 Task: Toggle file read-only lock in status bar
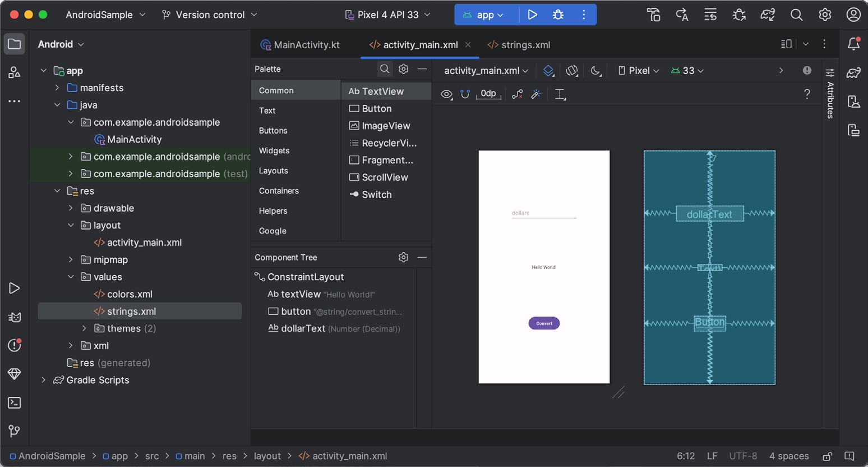coord(827,456)
